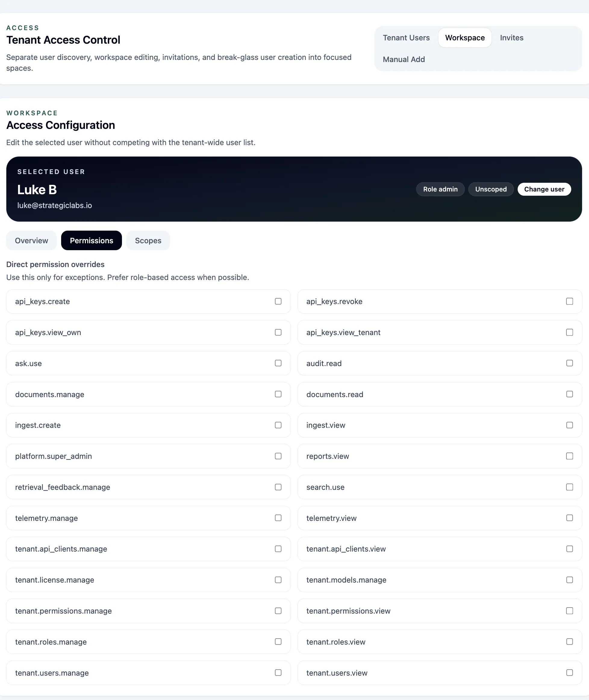Click the Unscoped badge
Screen dimensions: 589x700
(491, 189)
